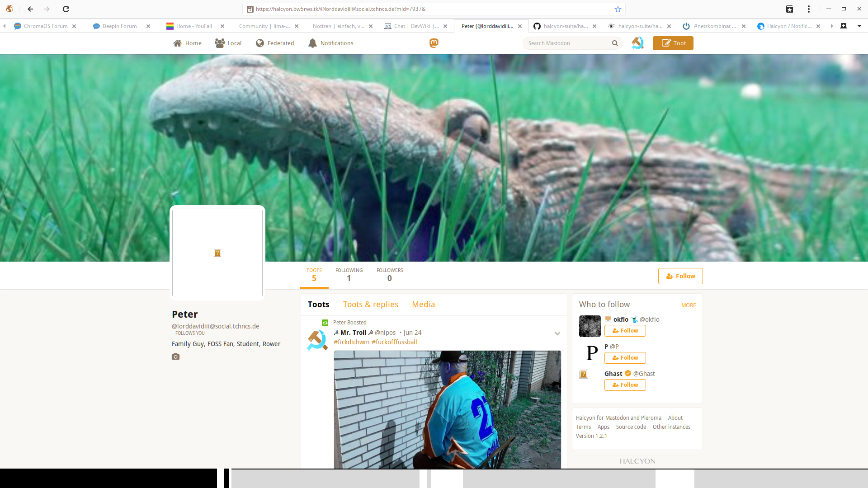868x488 pixels.
Task: Follow Peter with the profile Follow button
Action: click(680, 276)
